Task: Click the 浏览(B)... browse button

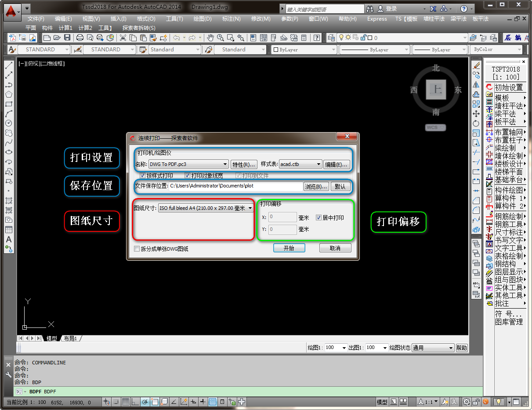Action: pyautogui.click(x=316, y=186)
